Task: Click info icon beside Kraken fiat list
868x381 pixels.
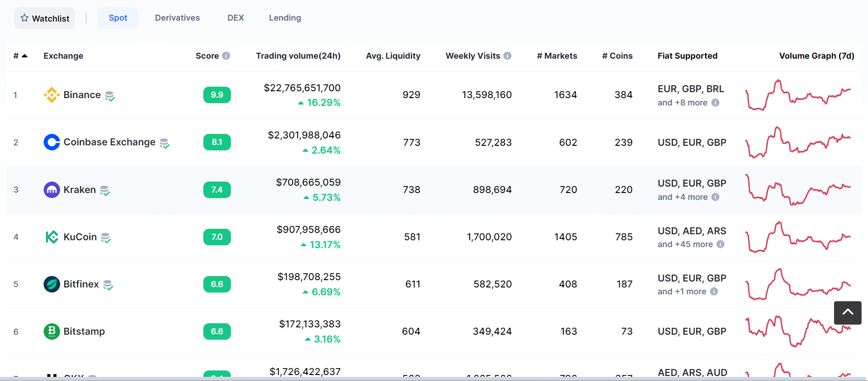Action: click(715, 197)
